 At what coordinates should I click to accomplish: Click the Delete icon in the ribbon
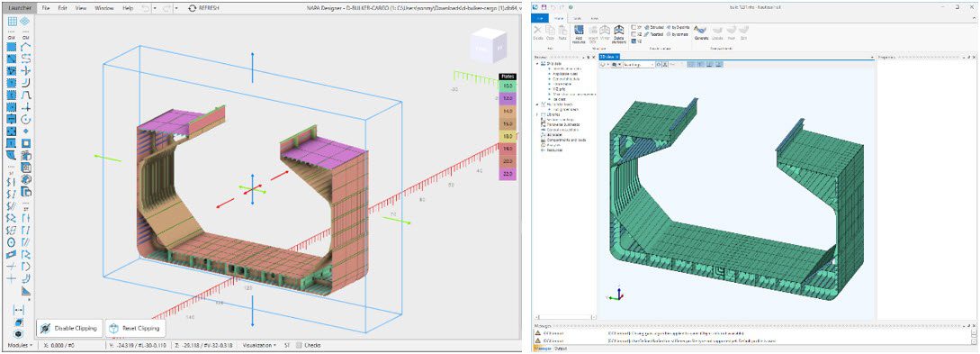(538, 32)
